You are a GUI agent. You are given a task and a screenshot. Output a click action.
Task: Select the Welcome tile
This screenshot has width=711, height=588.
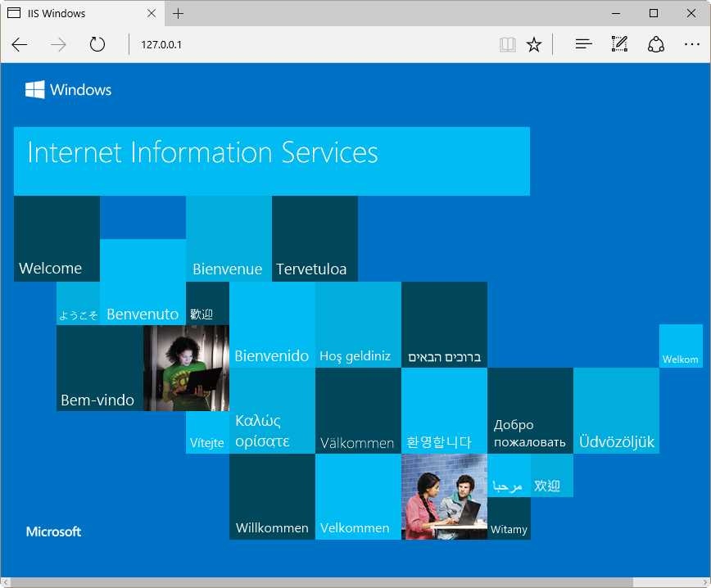point(57,238)
